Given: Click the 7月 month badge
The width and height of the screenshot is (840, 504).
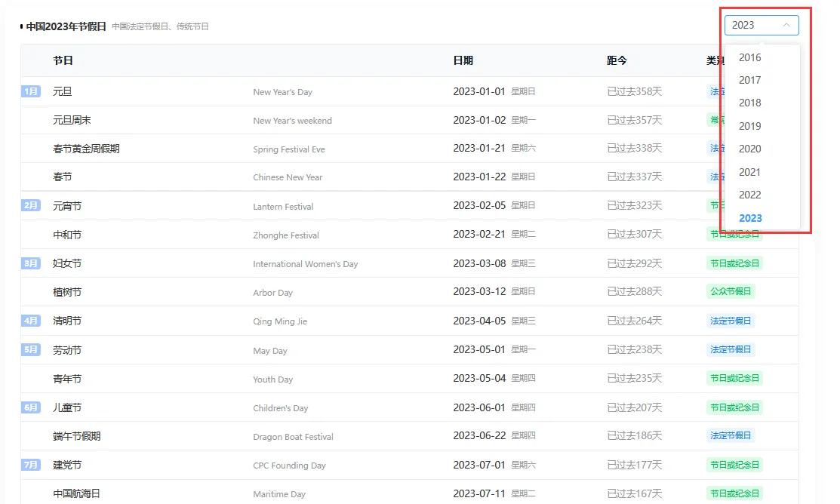Looking at the screenshot, I should click(x=30, y=465).
